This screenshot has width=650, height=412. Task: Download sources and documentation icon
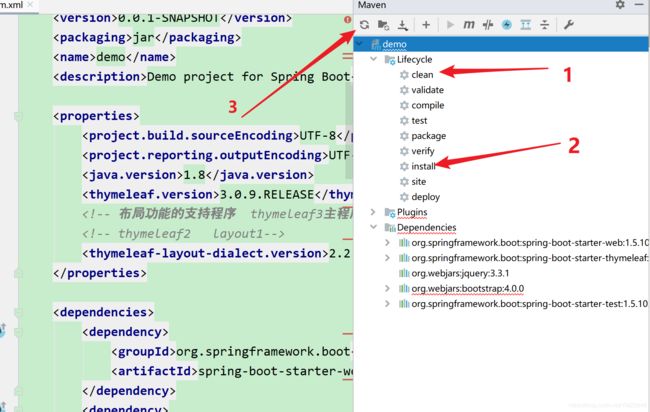[x=403, y=25]
